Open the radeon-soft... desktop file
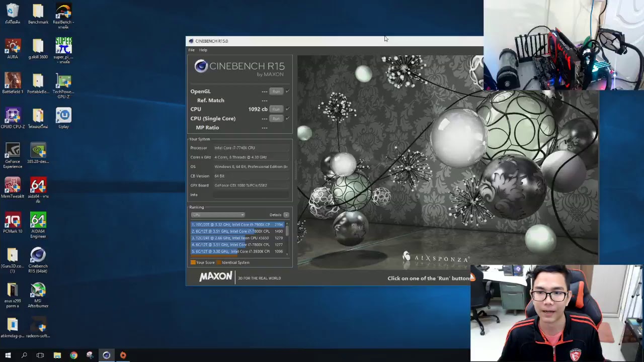The width and height of the screenshot is (644, 362). coord(38,327)
